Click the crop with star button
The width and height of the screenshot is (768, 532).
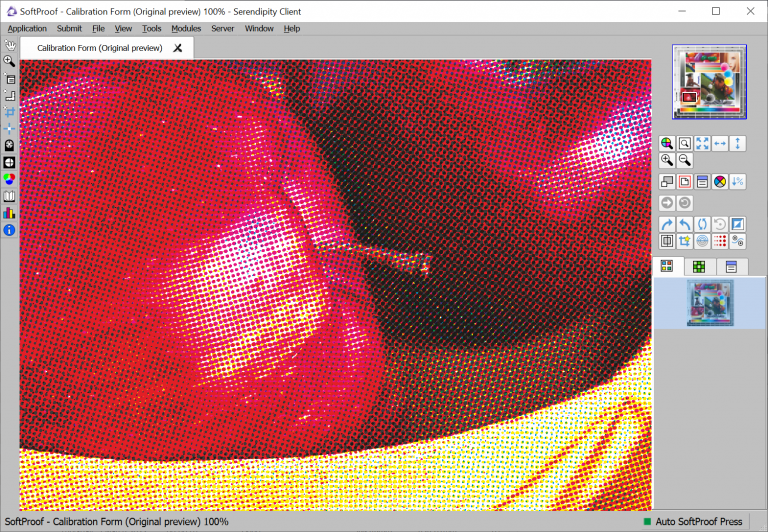click(x=684, y=241)
